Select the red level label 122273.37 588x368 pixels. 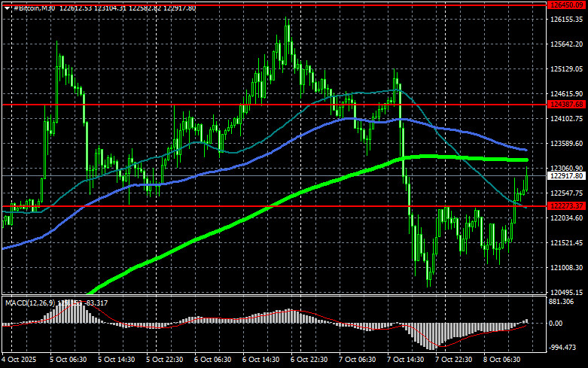coord(567,205)
